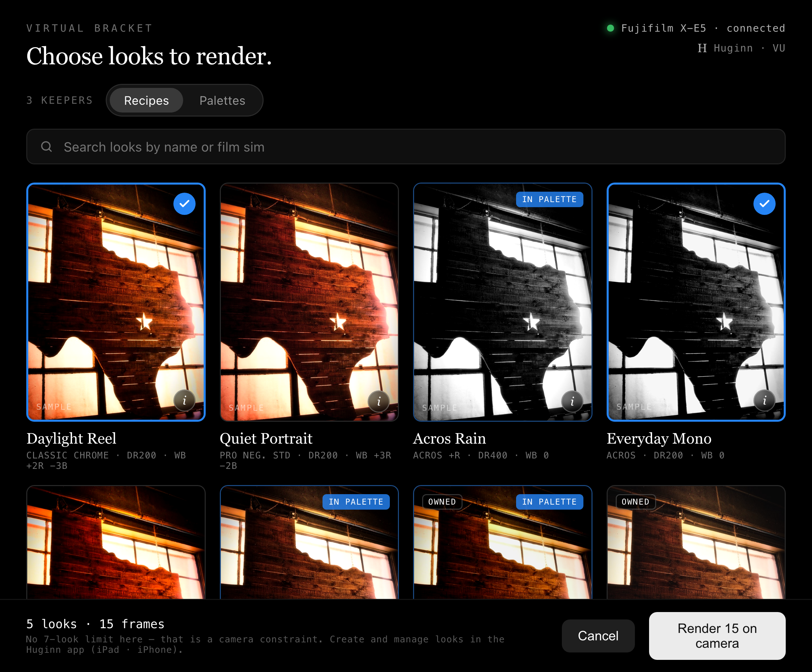Uncheck the Daylight Reel selection checkmark
The width and height of the screenshot is (812, 672).
(184, 203)
